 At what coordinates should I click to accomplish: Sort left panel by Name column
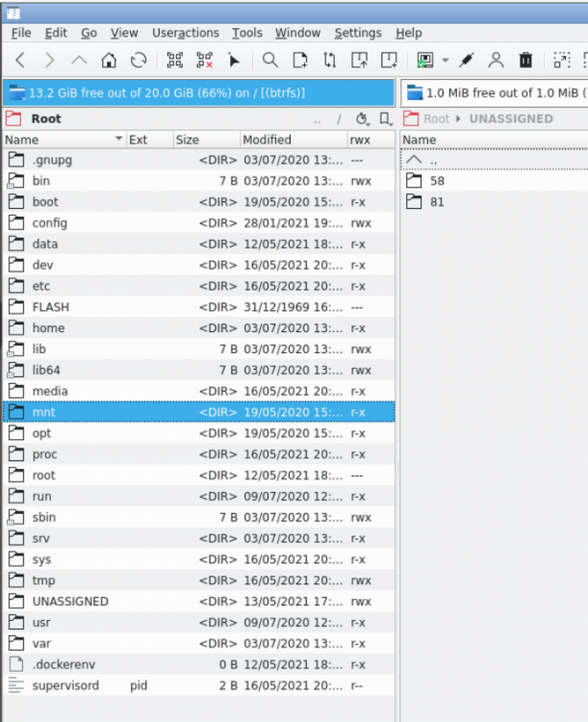pyautogui.click(x=64, y=140)
